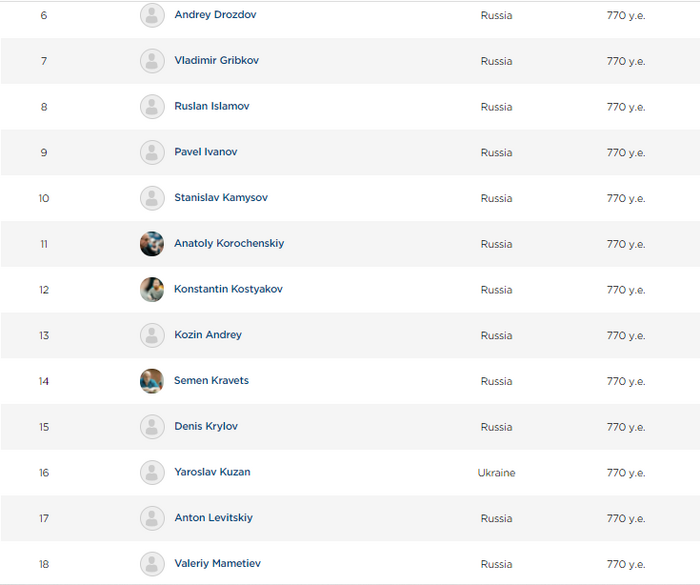Open Konstantin Kostyakov's profile photo
Viewport: 700px width, 585px height.
tap(152, 290)
